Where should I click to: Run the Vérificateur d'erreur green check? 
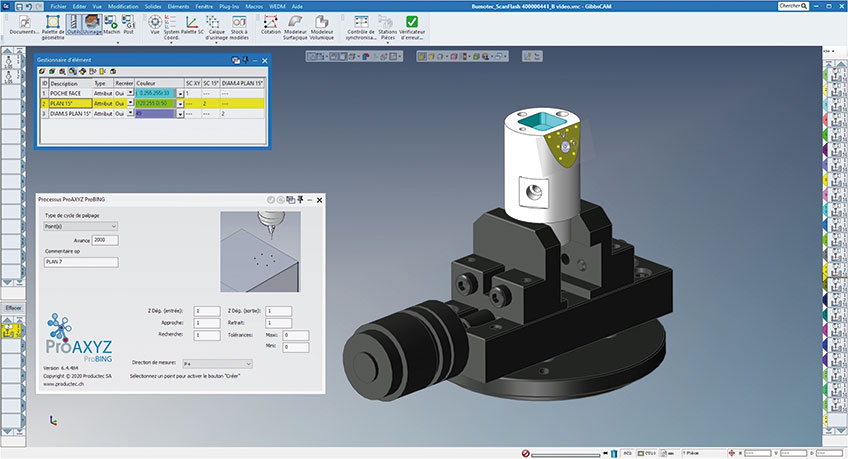tap(413, 23)
